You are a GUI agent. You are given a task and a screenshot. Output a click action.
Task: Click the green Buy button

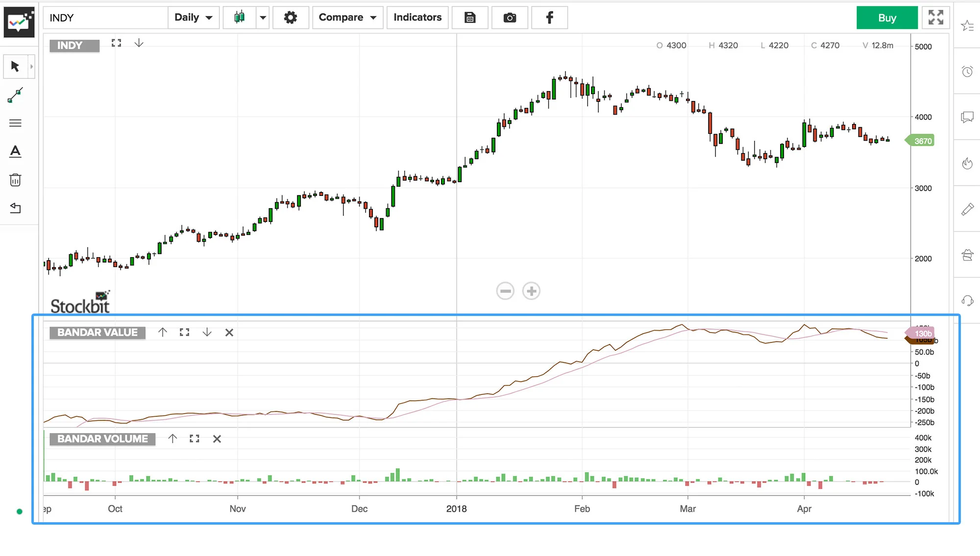[887, 18]
